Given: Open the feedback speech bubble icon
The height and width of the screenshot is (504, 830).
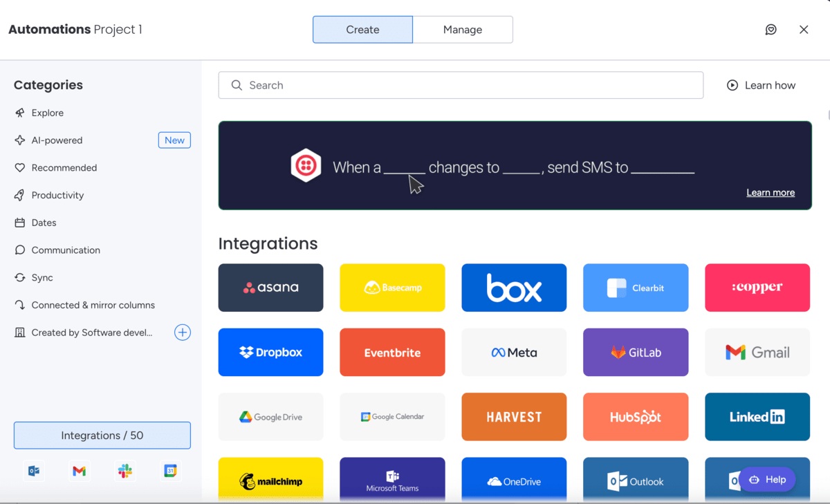Looking at the screenshot, I should [x=771, y=30].
